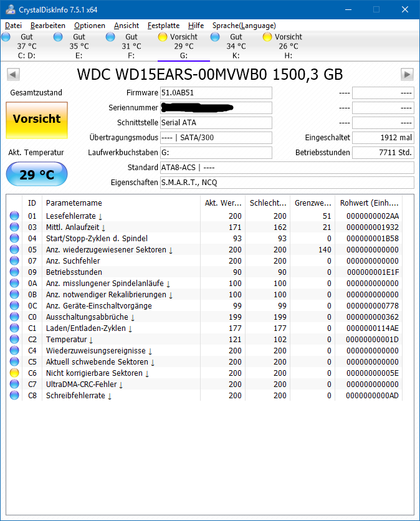Click the next disk arrow button

click(x=407, y=74)
